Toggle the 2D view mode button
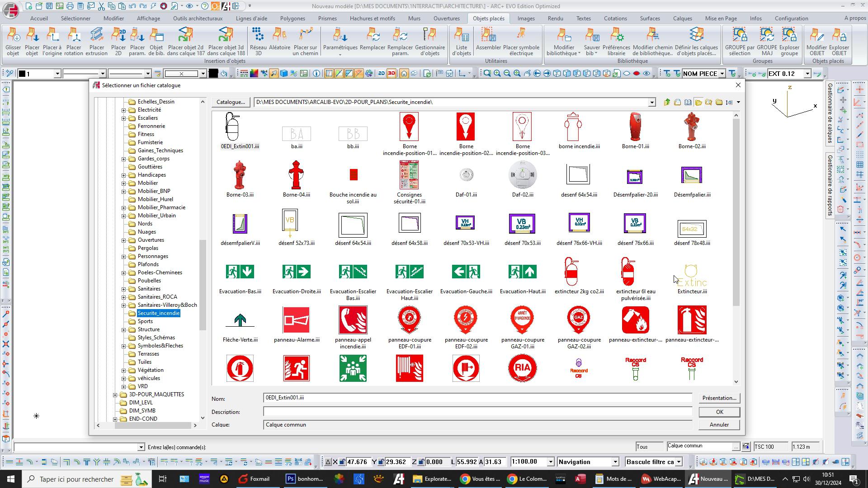The width and height of the screenshot is (868, 488). (381, 74)
